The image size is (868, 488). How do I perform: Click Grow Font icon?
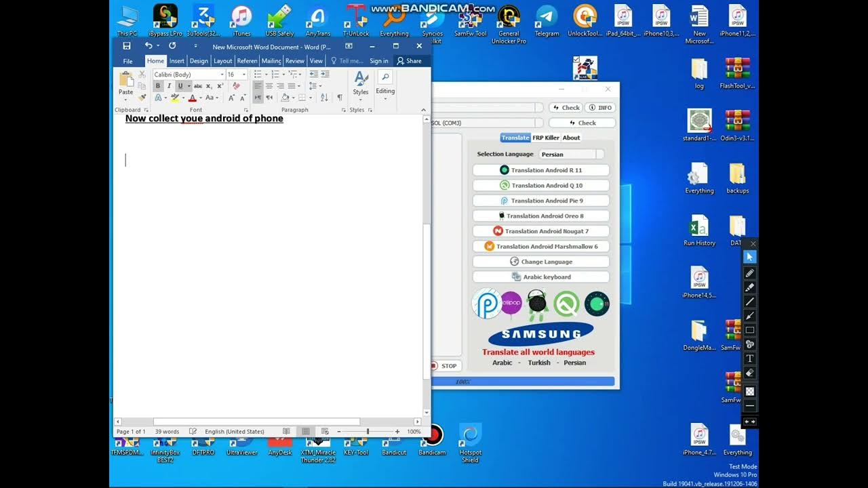231,98
